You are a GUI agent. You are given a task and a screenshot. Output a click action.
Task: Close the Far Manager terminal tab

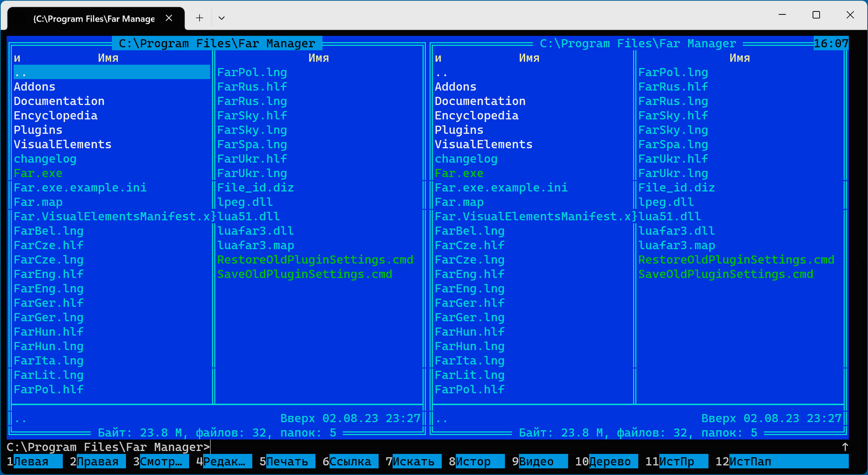pyautogui.click(x=169, y=18)
